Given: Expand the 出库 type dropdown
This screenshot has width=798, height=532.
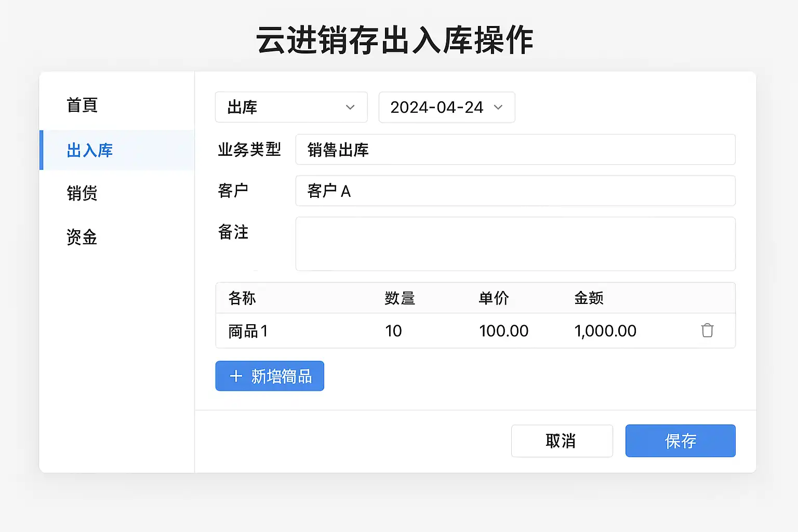Looking at the screenshot, I should tap(291, 107).
